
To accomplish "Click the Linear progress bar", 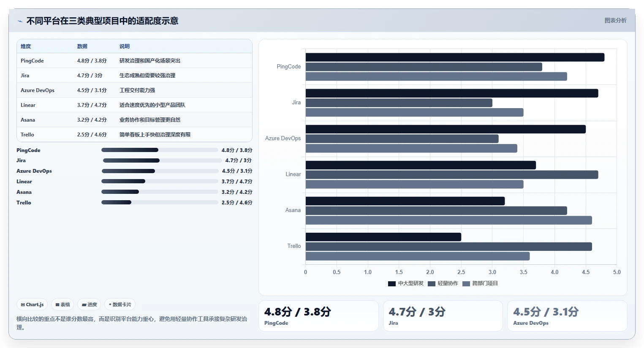I will 160,182.
